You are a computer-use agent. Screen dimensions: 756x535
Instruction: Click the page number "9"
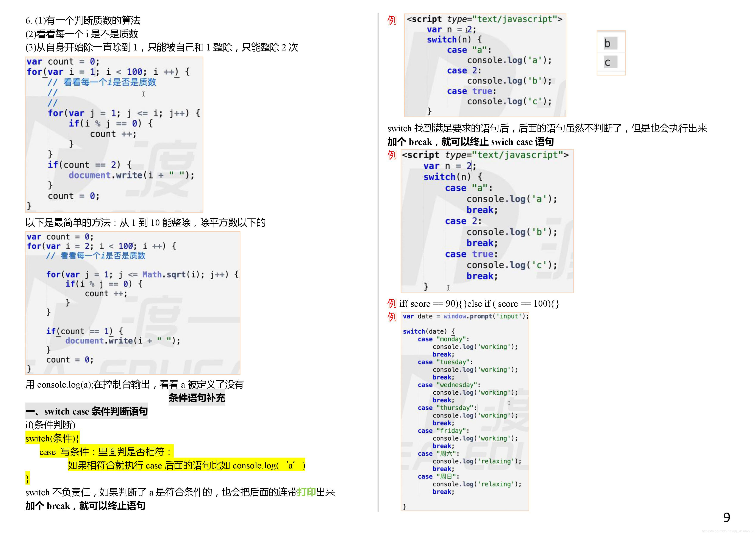click(x=727, y=518)
